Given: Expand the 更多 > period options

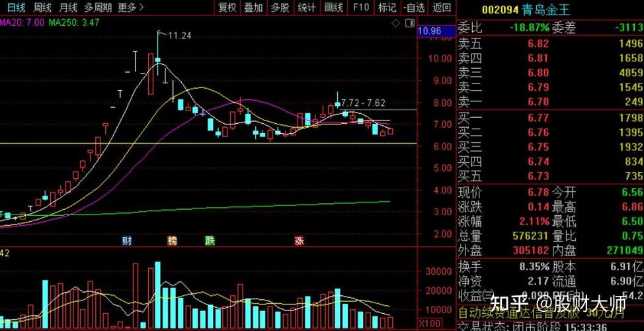Looking at the screenshot, I should [131, 7].
